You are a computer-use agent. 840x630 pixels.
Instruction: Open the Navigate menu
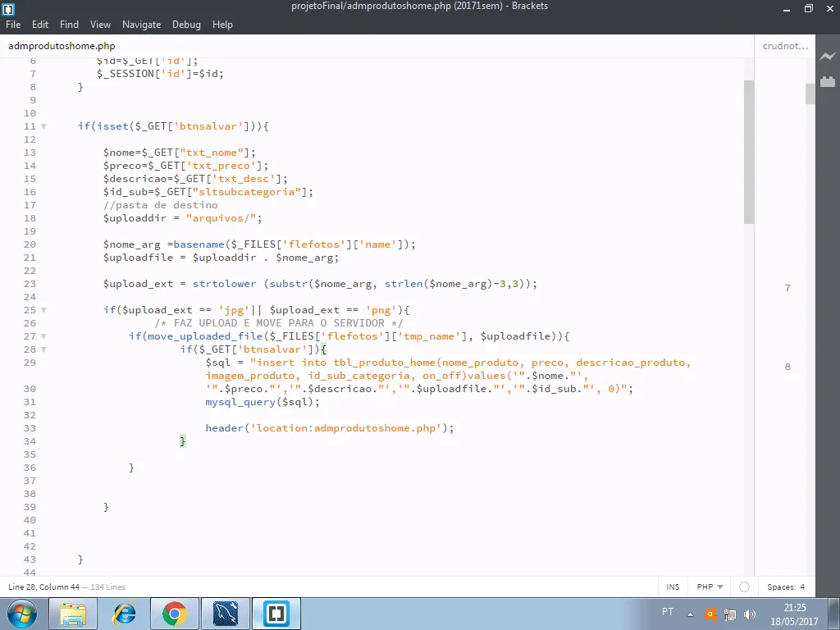click(x=141, y=25)
